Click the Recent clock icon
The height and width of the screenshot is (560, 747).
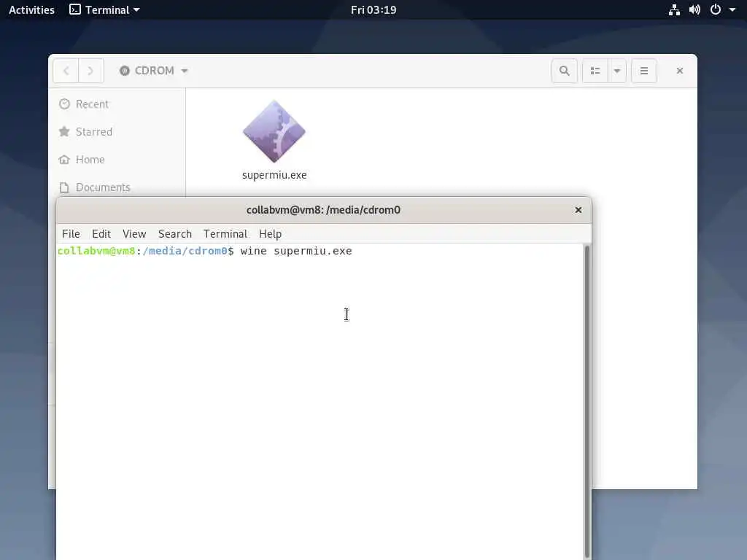coord(64,104)
